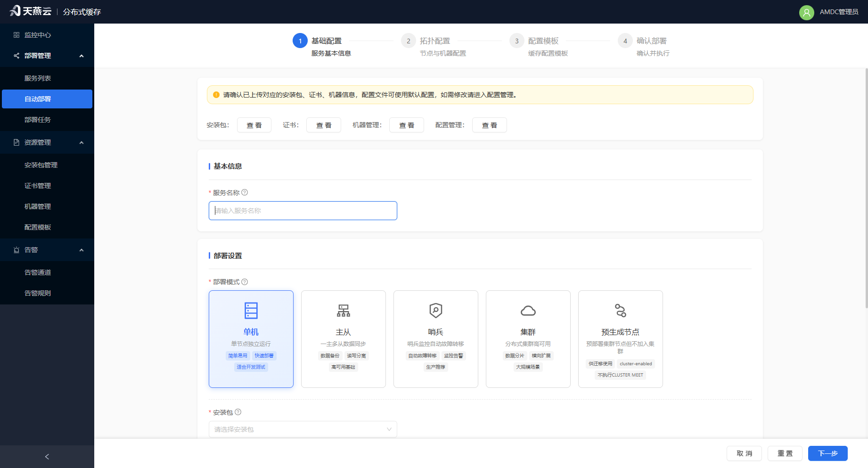Open 证书管理 menu item
The height and width of the screenshot is (468, 868).
[47, 186]
